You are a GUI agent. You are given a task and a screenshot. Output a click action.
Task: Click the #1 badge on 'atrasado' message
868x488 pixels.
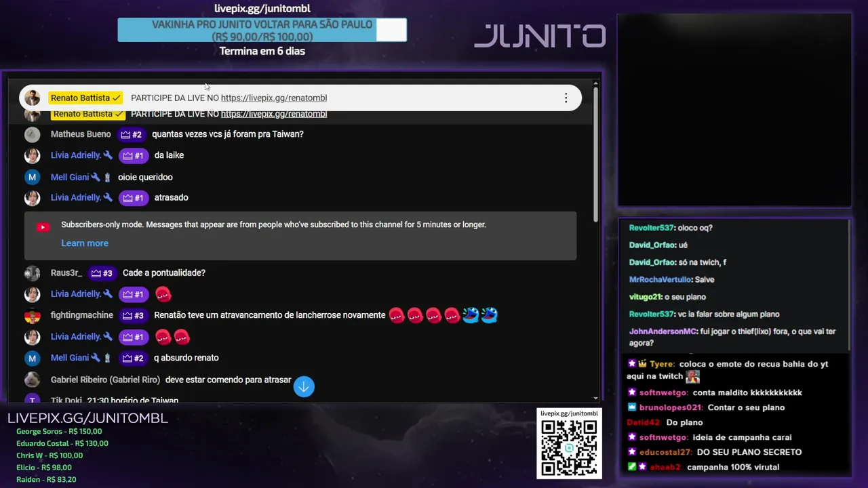tap(134, 198)
